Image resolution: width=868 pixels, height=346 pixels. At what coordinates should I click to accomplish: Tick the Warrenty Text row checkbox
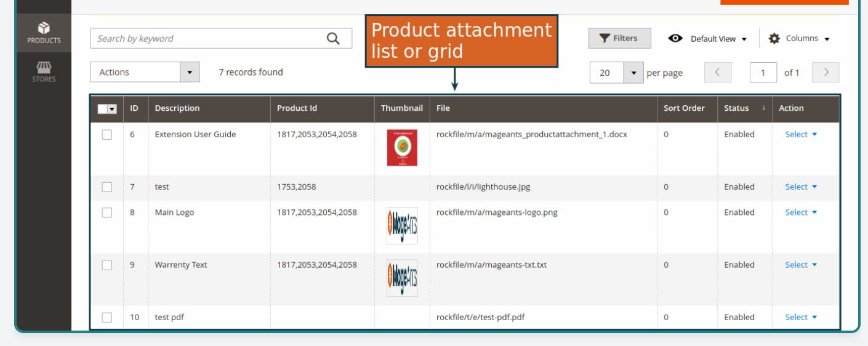point(107,265)
